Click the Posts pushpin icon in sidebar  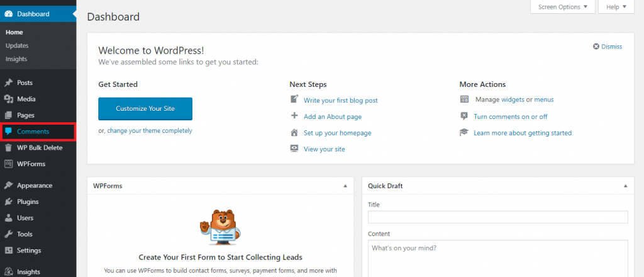tap(8, 82)
